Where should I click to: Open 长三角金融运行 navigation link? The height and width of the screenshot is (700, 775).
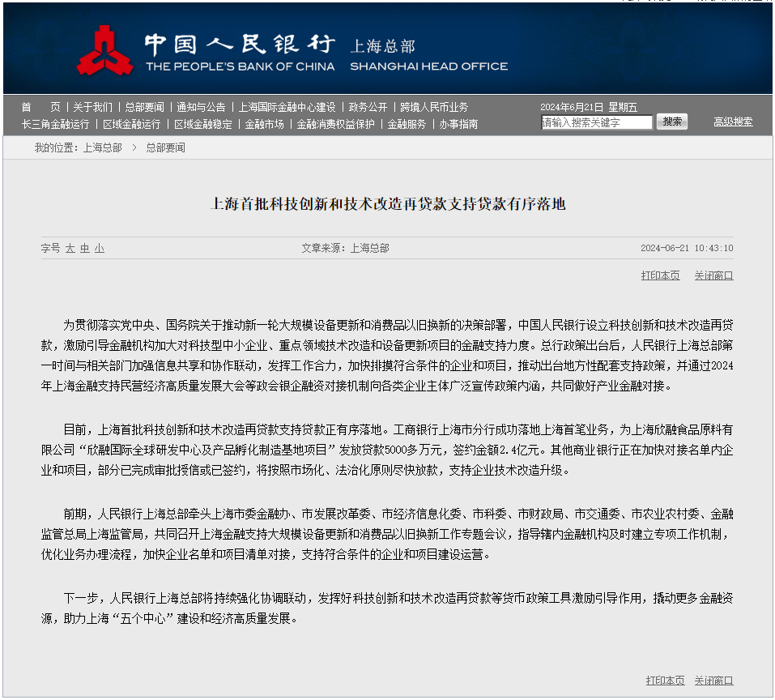point(55,124)
